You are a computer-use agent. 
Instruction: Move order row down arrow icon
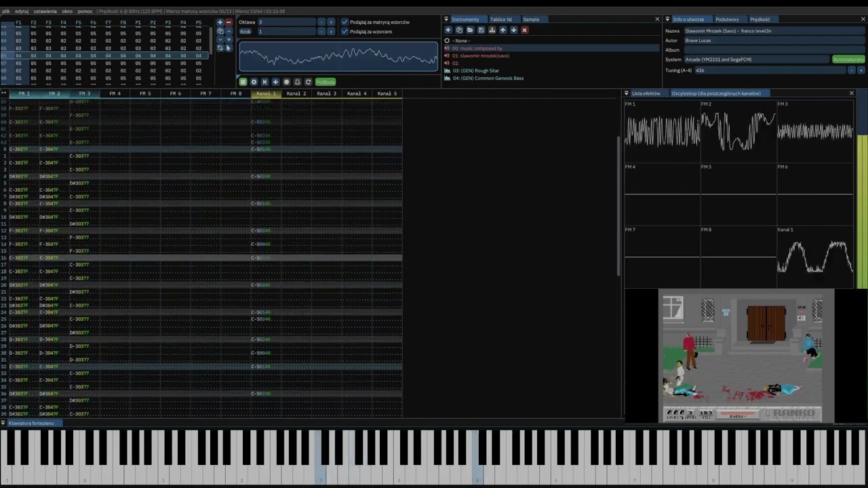point(220,39)
